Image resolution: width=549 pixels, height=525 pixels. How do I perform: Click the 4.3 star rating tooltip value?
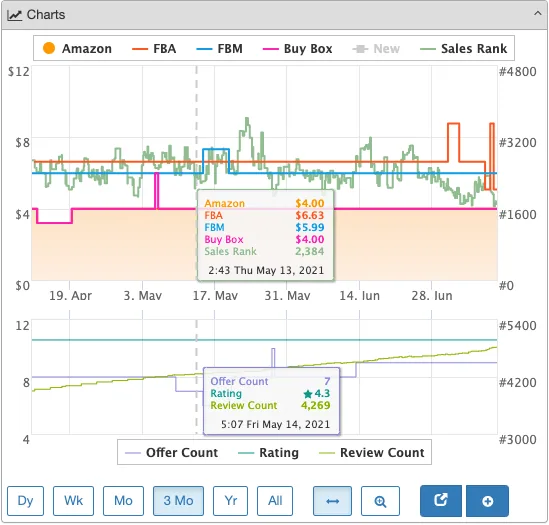coord(317,394)
